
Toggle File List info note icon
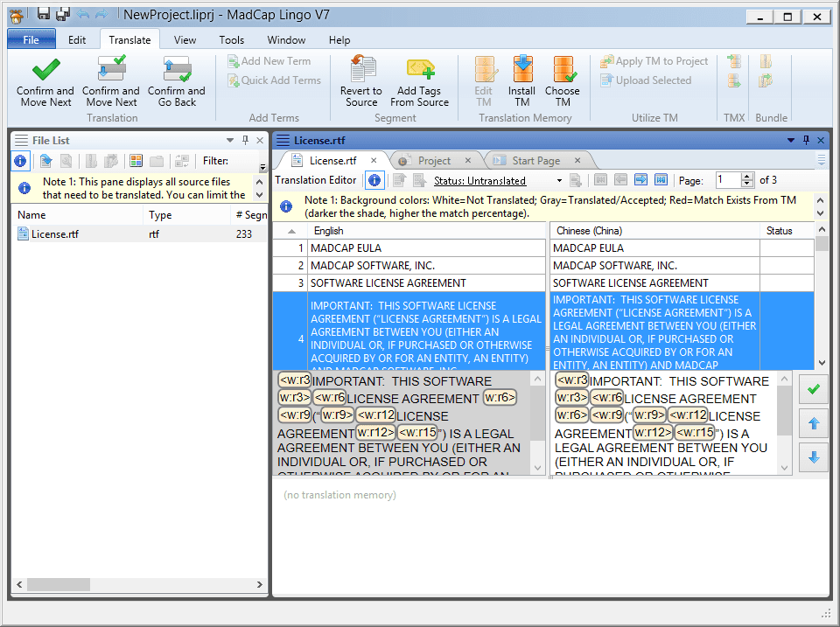(20, 161)
